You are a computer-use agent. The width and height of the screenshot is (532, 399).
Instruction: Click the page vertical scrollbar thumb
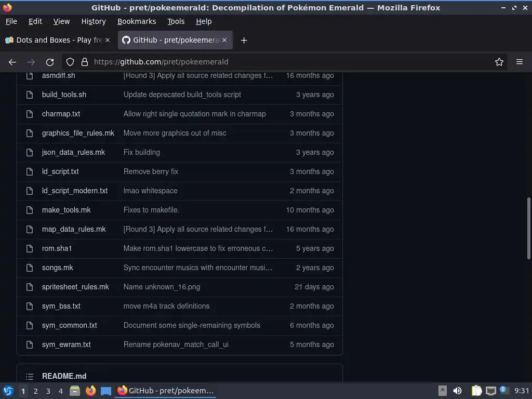point(528,228)
